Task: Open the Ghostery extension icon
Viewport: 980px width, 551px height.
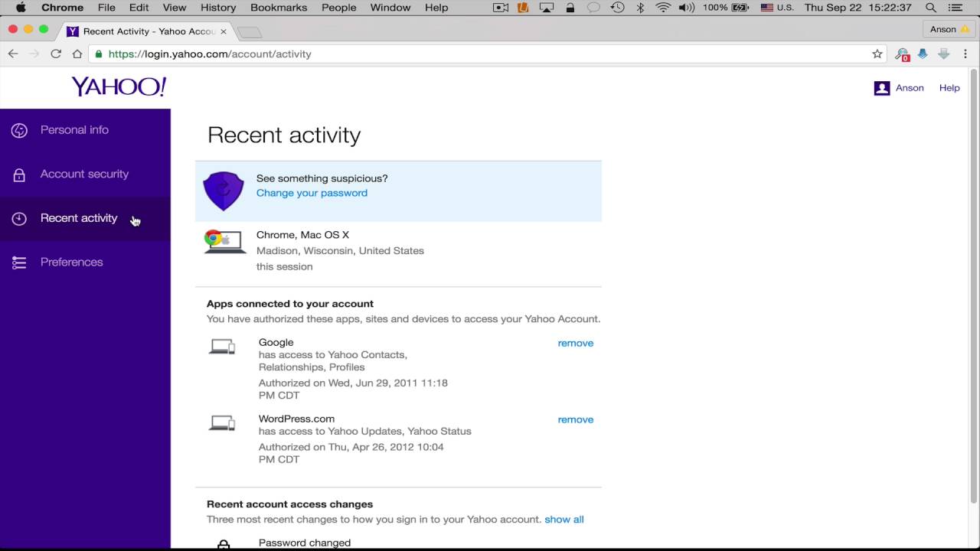Action: click(x=902, y=54)
